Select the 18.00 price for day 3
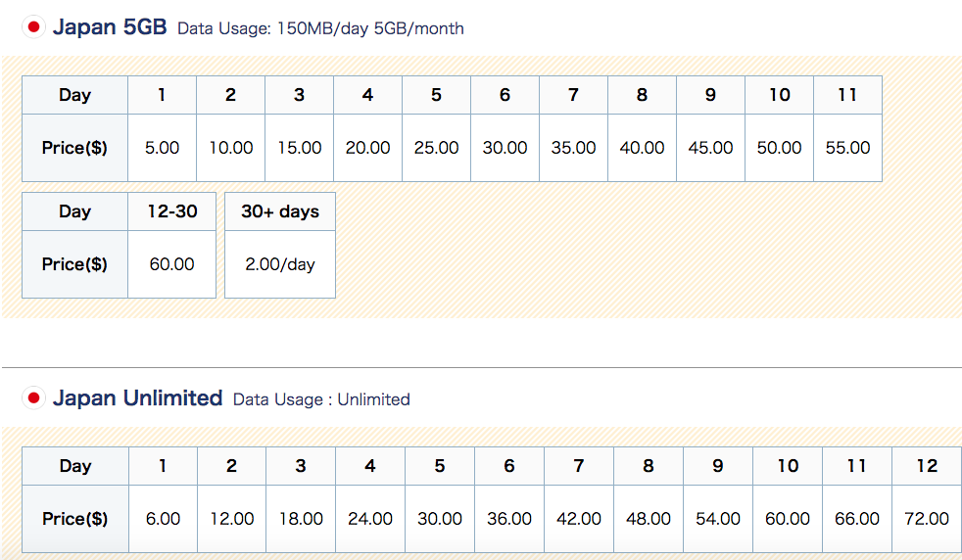962x560 pixels. [301, 519]
